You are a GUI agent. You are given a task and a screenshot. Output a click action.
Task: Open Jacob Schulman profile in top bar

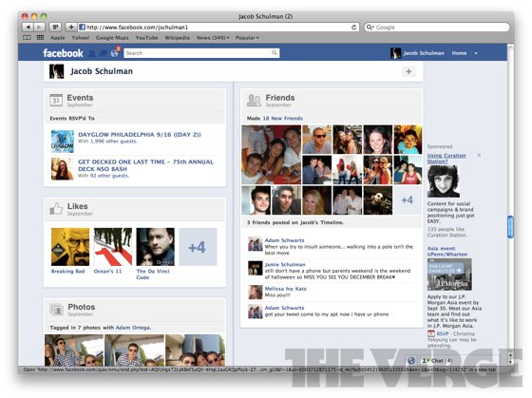tap(417, 53)
